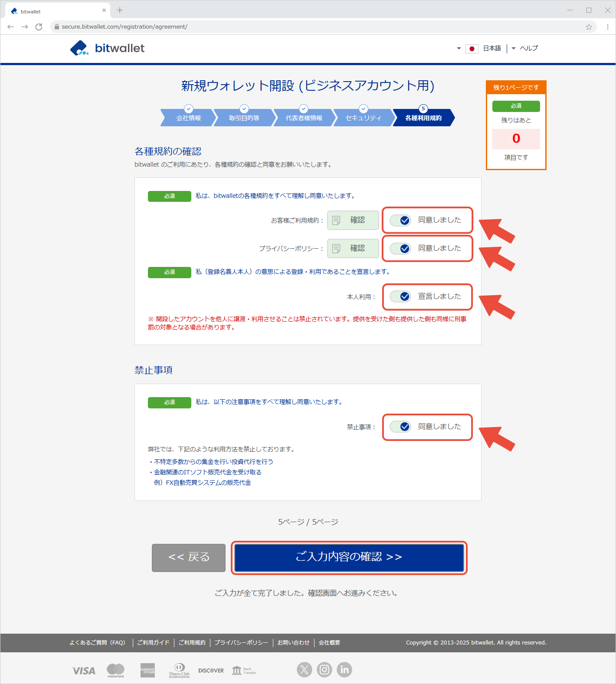Bookmark this page with the star icon
The height and width of the screenshot is (684, 616).
pos(589,27)
